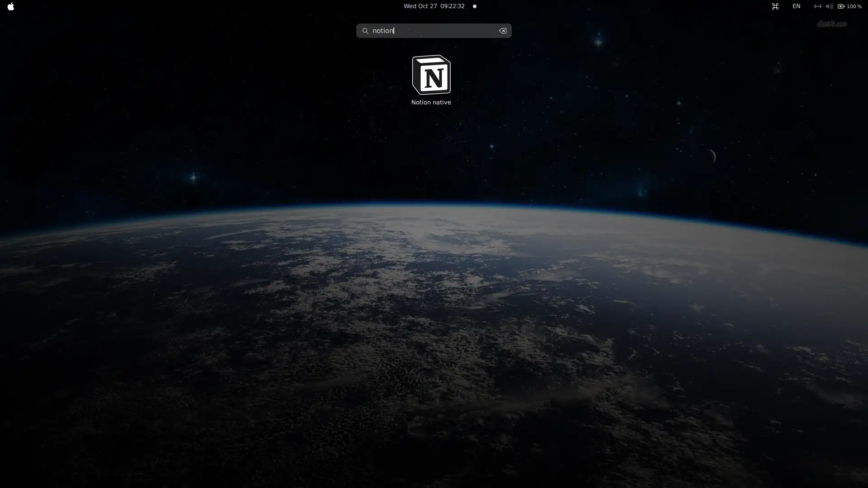Click the top bar between clock and tray
The width and height of the screenshot is (868, 488).
pos(624,6)
